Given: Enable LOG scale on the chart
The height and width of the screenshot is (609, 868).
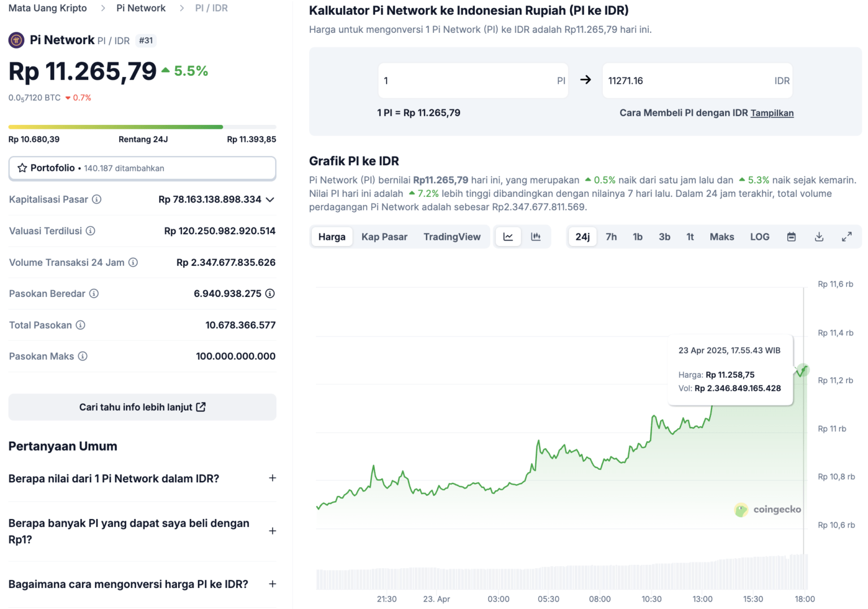Looking at the screenshot, I should 759,236.
